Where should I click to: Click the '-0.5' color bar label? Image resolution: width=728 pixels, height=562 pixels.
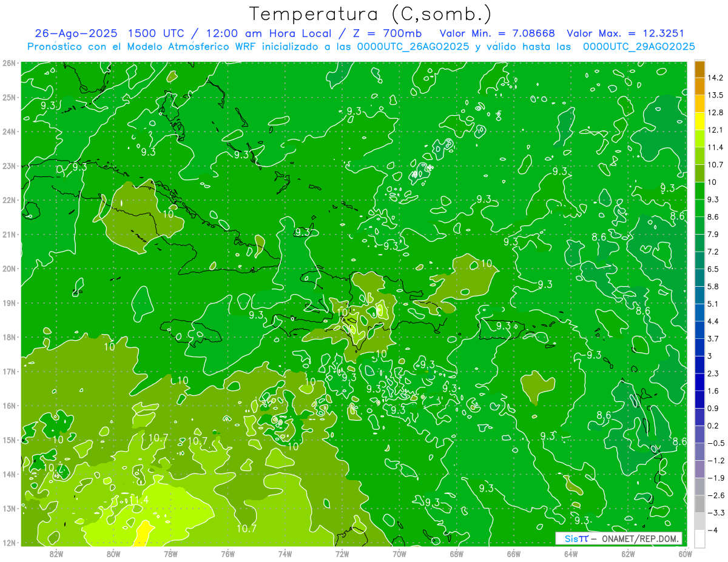pyautogui.click(x=715, y=443)
